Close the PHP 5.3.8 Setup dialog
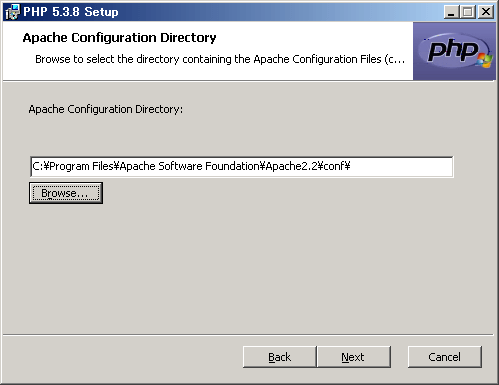 [x=486, y=12]
